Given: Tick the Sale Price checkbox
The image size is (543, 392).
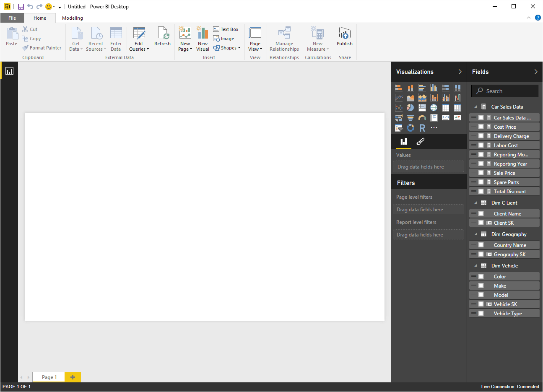Looking at the screenshot, I should (481, 173).
